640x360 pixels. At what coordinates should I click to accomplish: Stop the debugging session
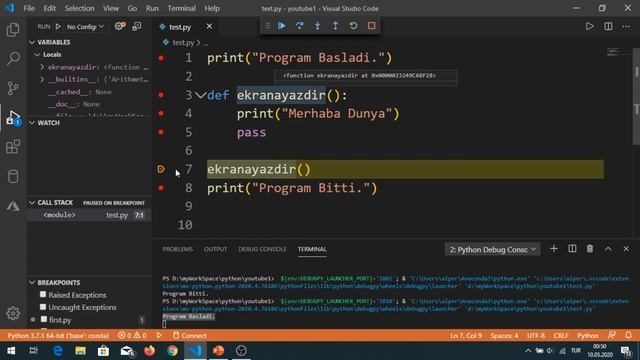(x=371, y=26)
